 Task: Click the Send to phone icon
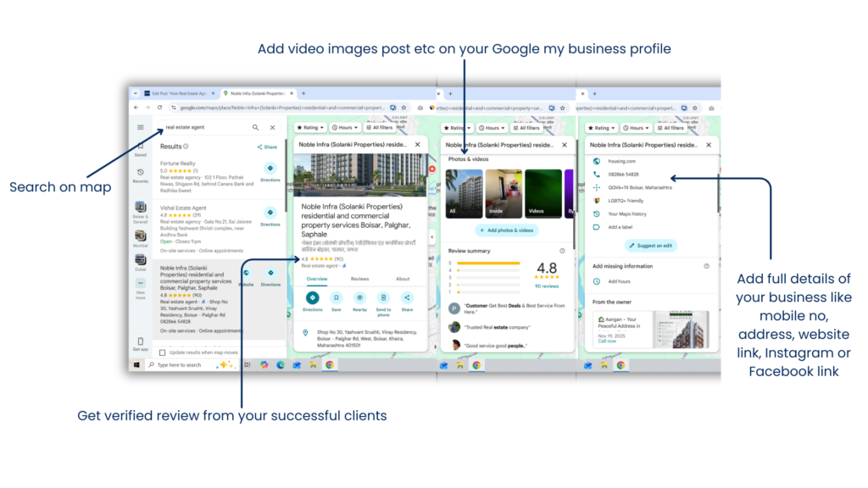383,298
